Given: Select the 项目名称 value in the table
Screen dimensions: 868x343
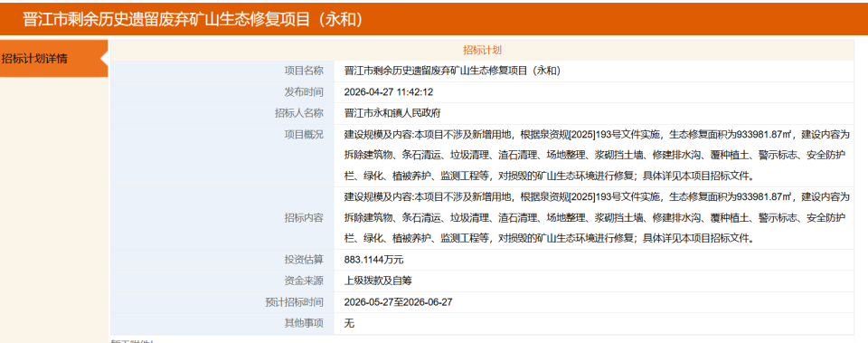Looking at the screenshot, I should tap(453, 71).
